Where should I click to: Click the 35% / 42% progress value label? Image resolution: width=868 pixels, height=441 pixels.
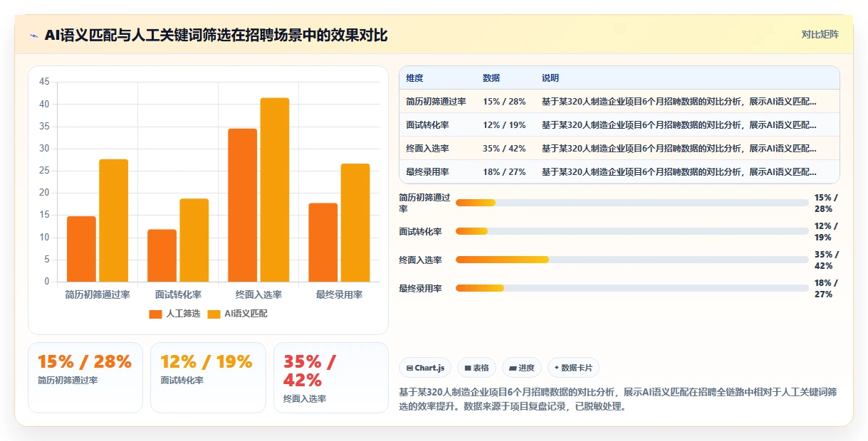[827, 260]
